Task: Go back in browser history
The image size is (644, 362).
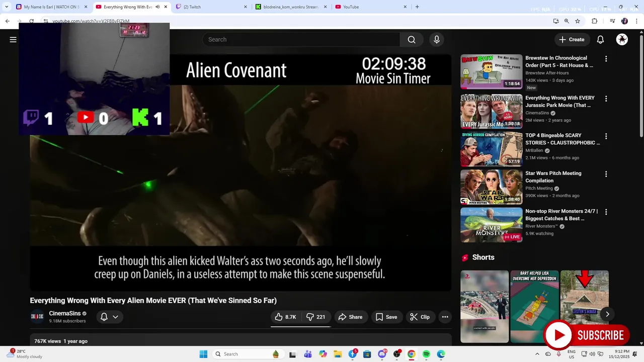Action: pyautogui.click(x=8, y=21)
